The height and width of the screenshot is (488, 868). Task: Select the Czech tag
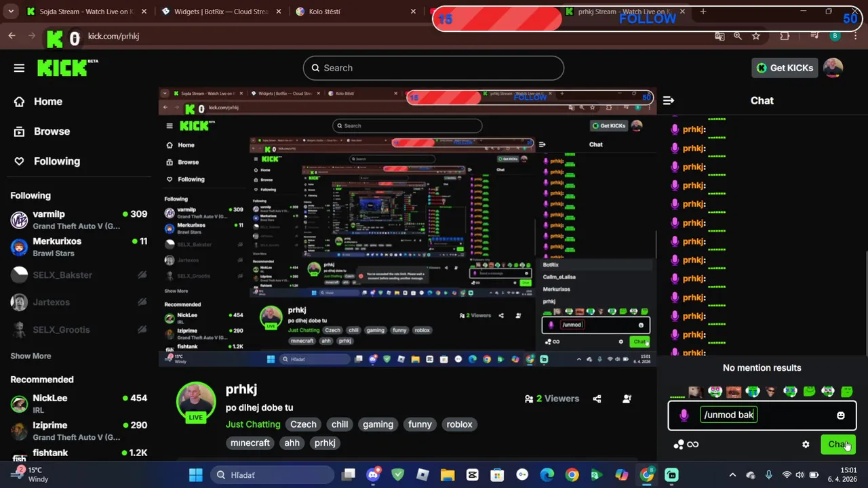(303, 424)
